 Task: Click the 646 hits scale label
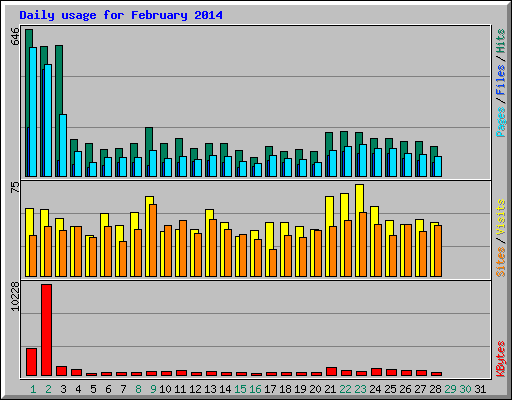15,37
